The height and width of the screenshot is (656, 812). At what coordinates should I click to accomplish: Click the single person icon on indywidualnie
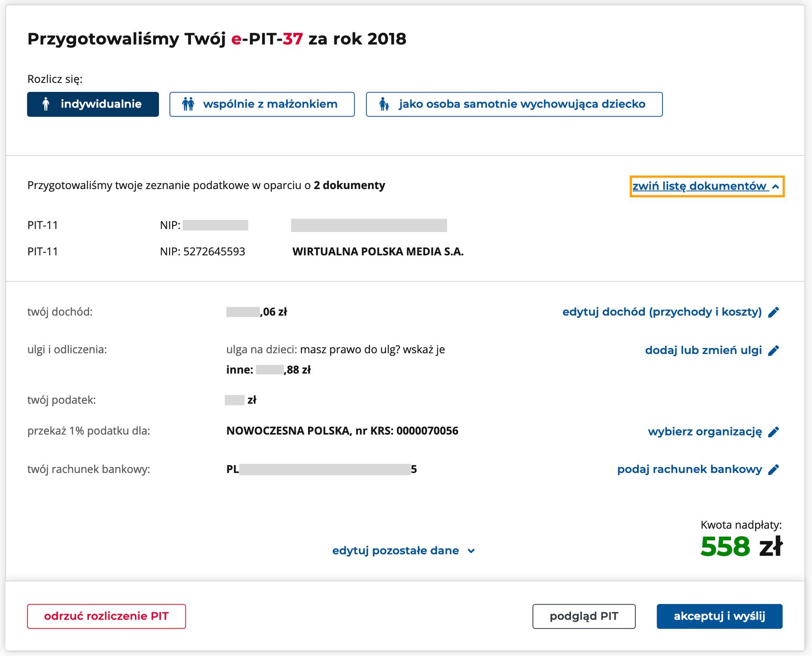(46, 104)
